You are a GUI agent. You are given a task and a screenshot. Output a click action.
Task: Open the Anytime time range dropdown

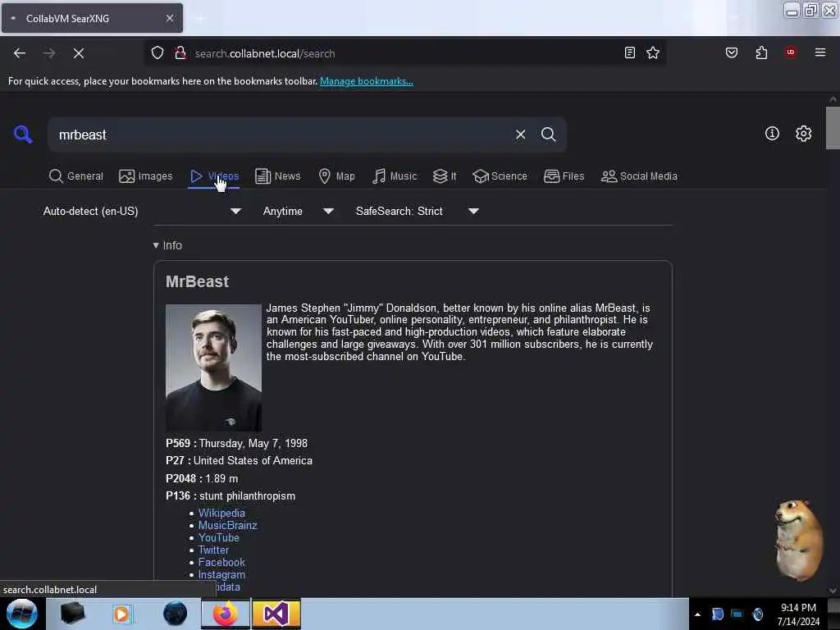click(299, 211)
